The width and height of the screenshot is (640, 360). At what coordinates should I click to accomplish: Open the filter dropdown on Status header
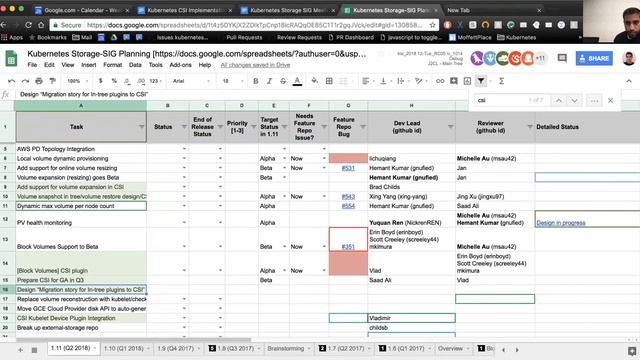(x=184, y=127)
